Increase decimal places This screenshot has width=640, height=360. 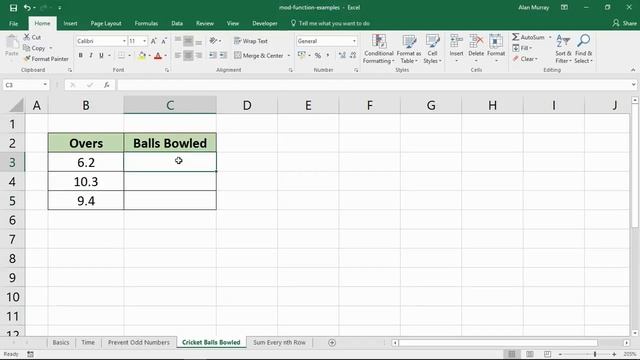pos(342,56)
